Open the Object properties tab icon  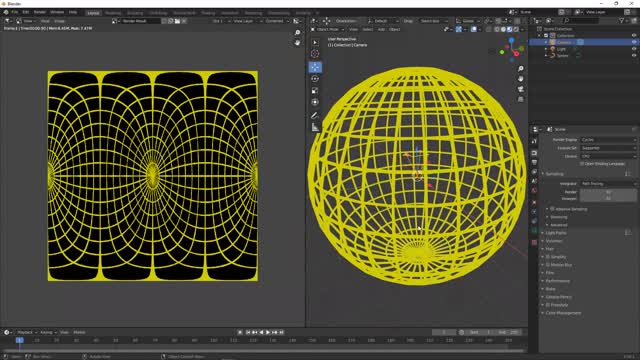pos(534,202)
